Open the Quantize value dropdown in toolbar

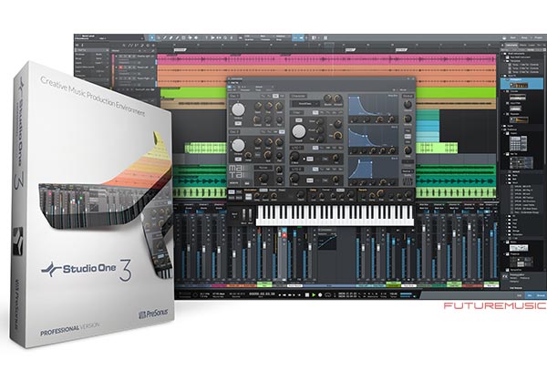tap(247, 36)
